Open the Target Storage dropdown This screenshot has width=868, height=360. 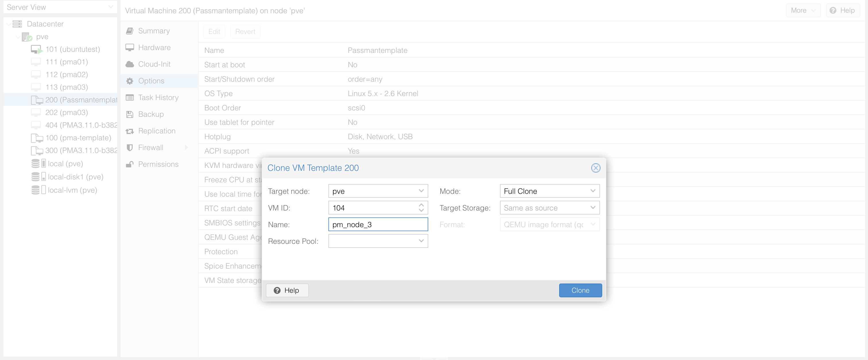(592, 208)
